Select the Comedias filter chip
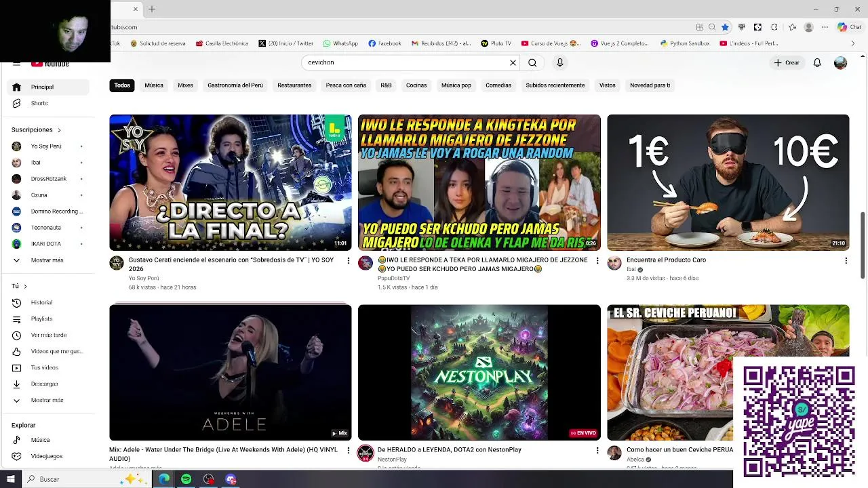The width and height of the screenshot is (868, 488). pyautogui.click(x=498, y=85)
